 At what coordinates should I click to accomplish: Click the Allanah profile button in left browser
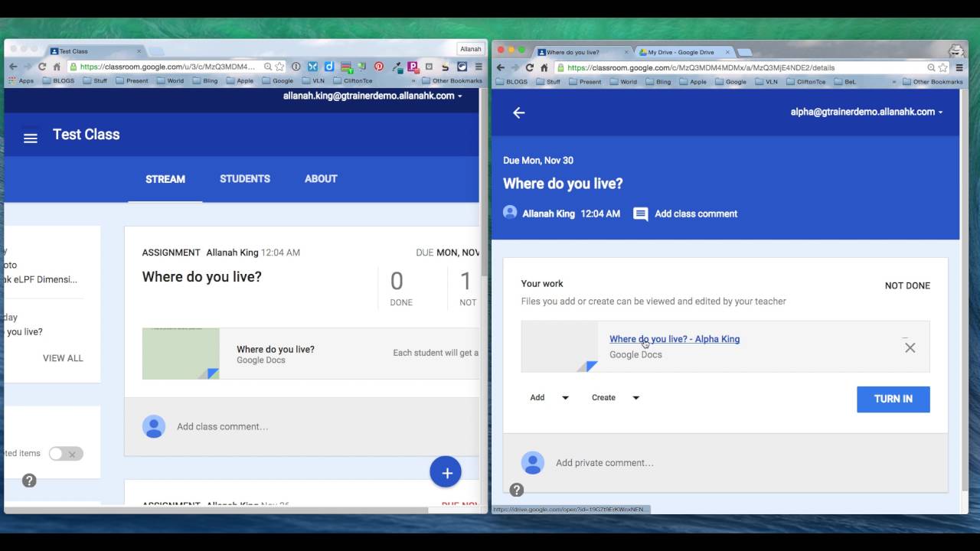click(470, 49)
